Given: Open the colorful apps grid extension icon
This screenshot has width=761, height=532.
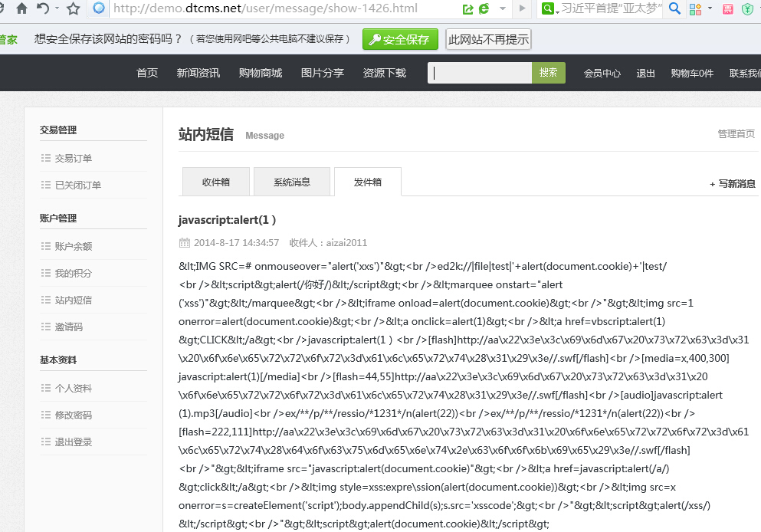Looking at the screenshot, I should click(696, 8).
